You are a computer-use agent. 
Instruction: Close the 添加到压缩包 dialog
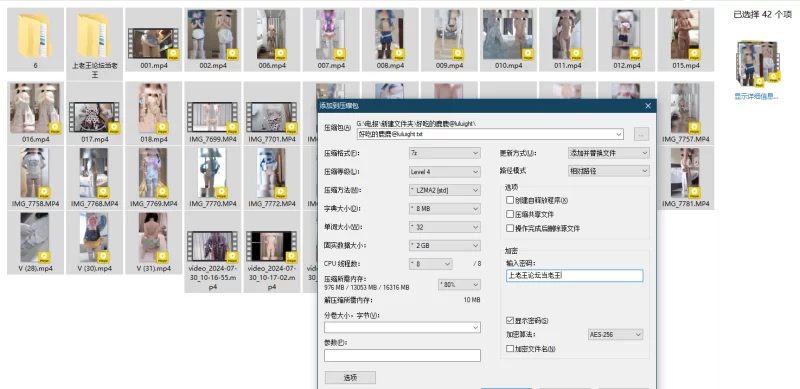648,106
